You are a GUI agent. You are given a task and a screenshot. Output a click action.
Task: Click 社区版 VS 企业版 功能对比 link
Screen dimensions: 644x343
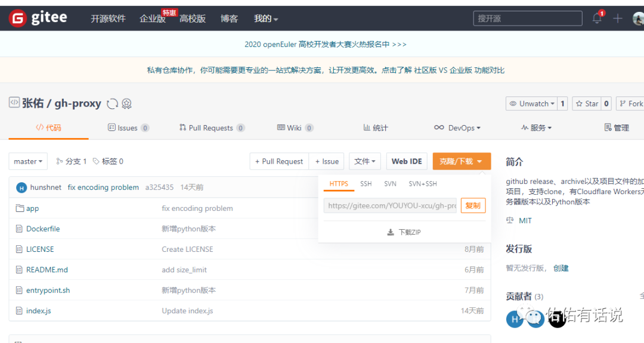(459, 70)
